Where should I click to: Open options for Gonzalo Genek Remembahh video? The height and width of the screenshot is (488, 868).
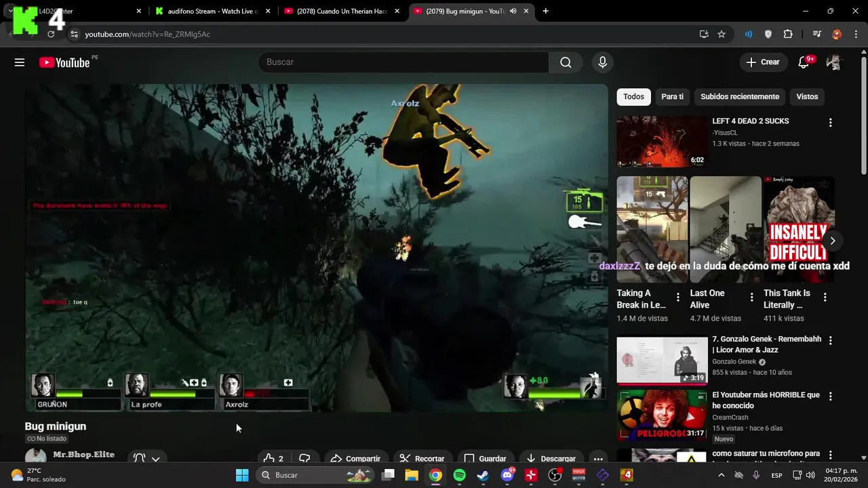point(830,340)
